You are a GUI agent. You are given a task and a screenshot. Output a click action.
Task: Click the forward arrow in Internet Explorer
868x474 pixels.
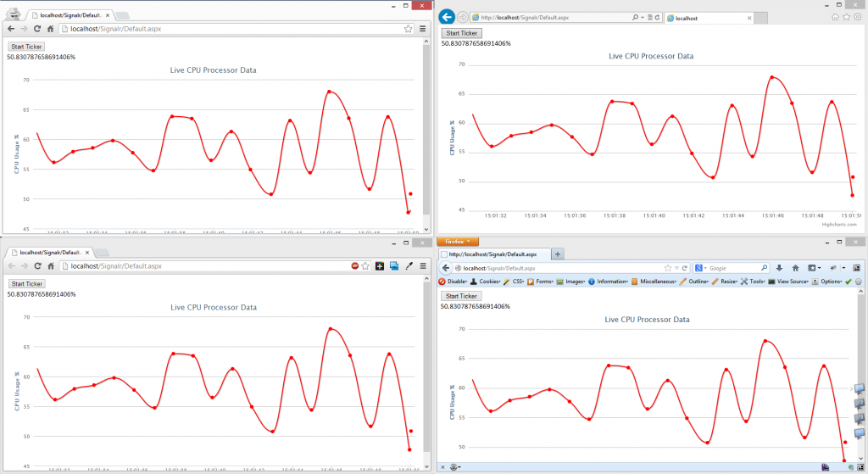(462, 17)
